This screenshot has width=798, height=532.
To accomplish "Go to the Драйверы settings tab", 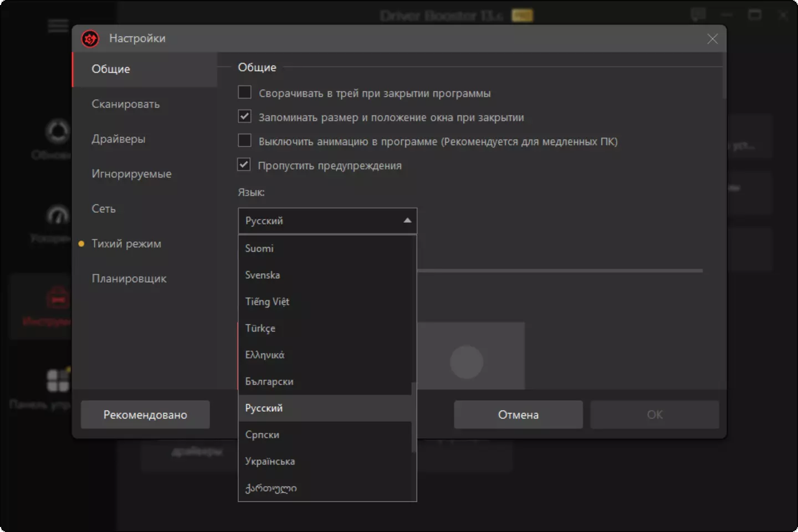I will [x=145, y=139].
